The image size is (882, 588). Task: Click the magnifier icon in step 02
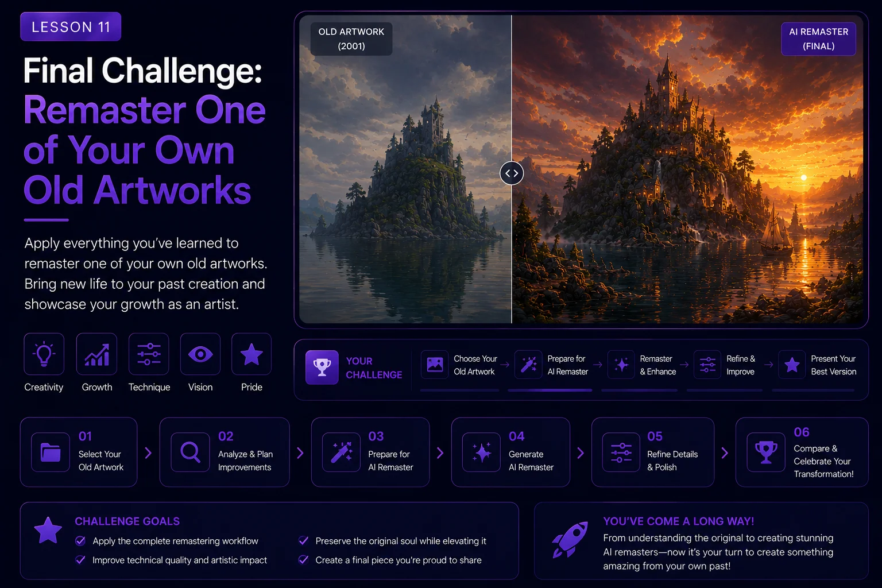coord(190,452)
